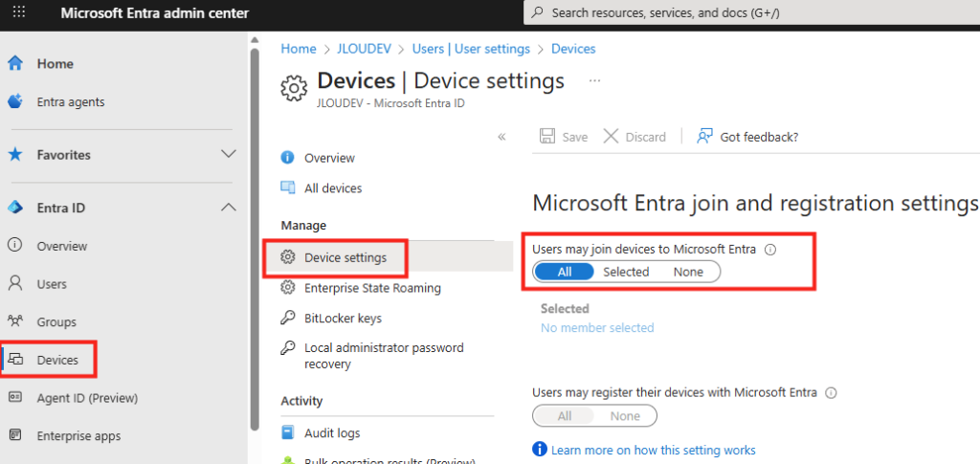Open Entra agents from the sidebar icon
The width and height of the screenshot is (980, 464).
[15, 101]
